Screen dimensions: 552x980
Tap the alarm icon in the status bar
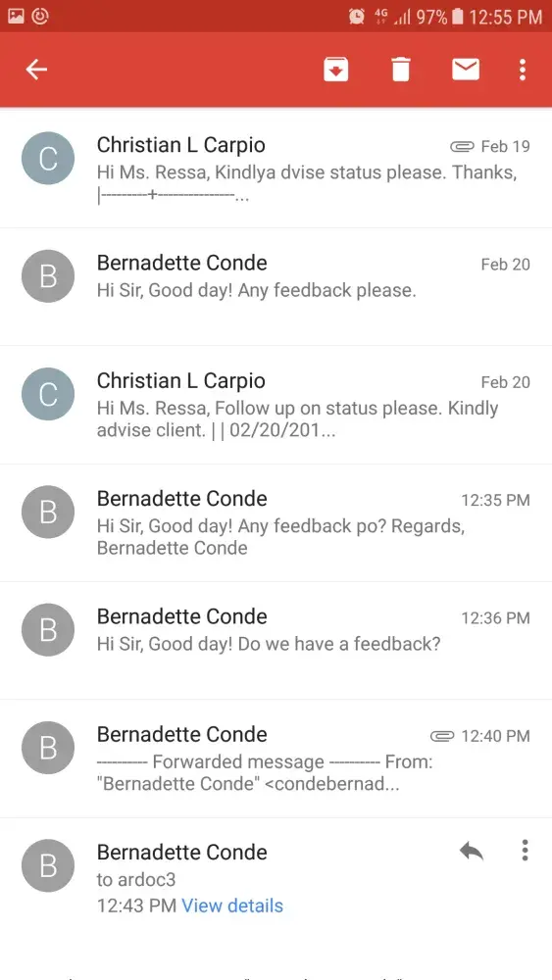click(357, 17)
